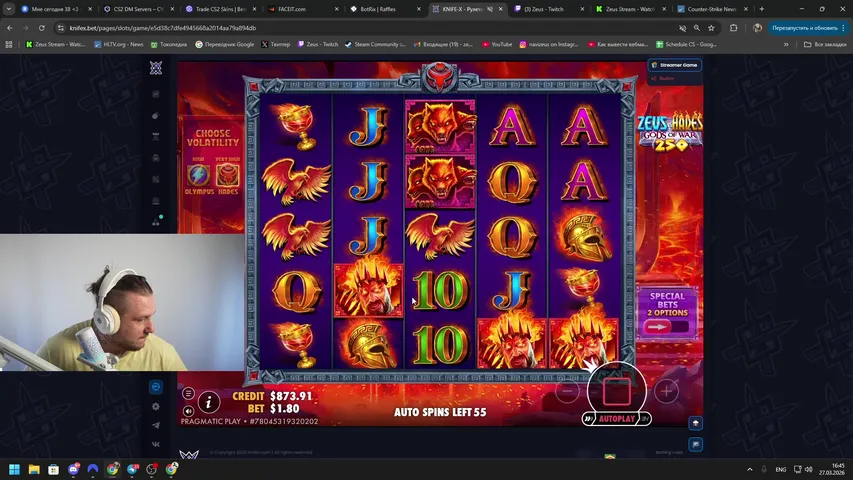This screenshot has height=480, width=853.
Task: Click the square button above the chat icon
Action: 696,423
